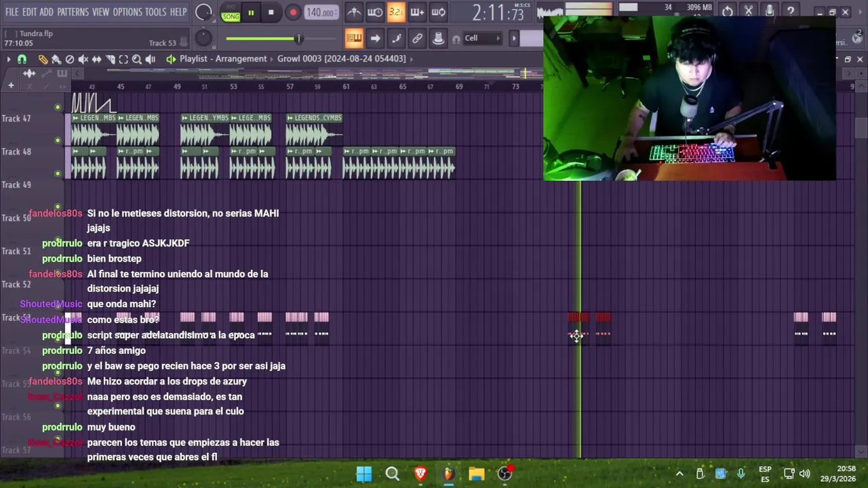Viewport: 868px width, 488px height.
Task: Open the Cell snap dropdown
Action: coord(481,38)
